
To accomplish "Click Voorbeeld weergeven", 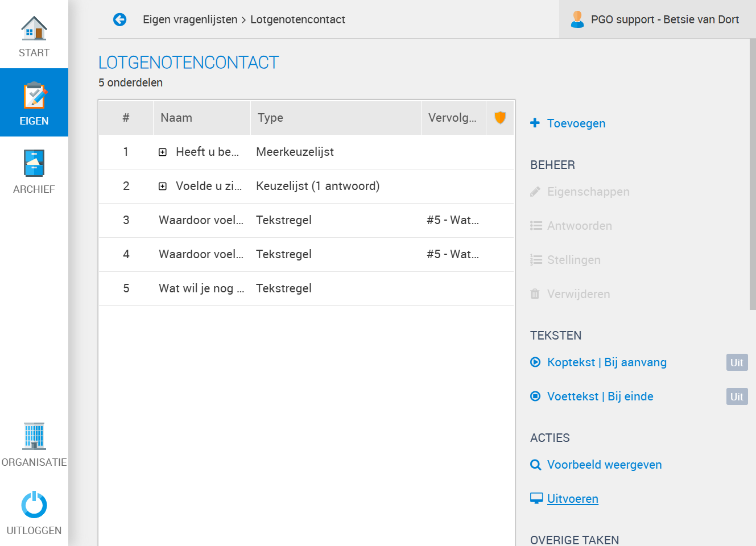I will (604, 465).
